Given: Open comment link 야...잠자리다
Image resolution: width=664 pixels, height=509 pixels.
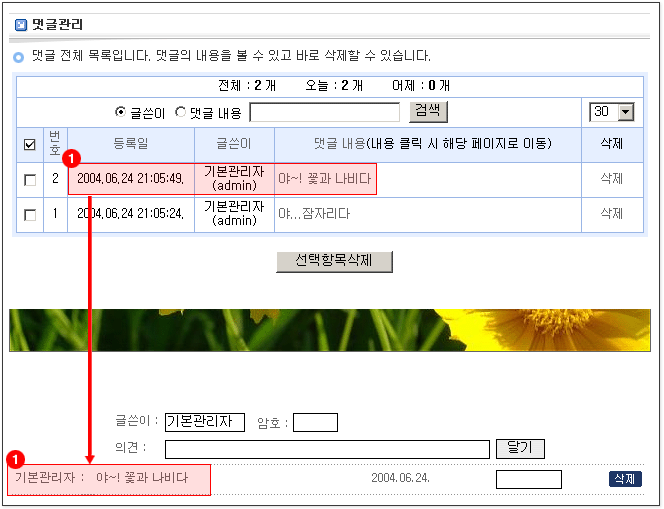Looking at the screenshot, I should (314, 213).
